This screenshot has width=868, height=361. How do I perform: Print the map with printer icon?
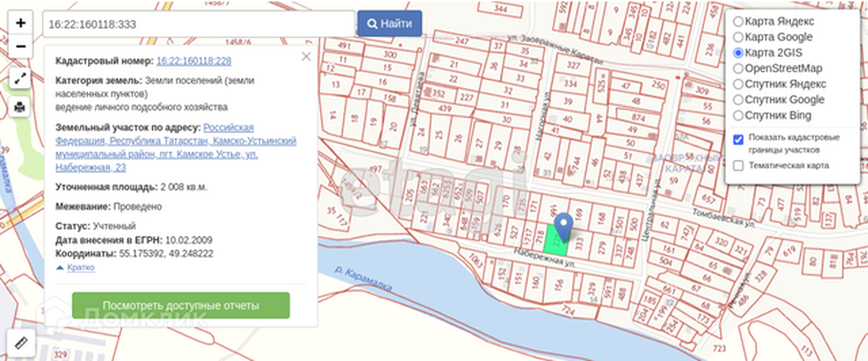20,107
